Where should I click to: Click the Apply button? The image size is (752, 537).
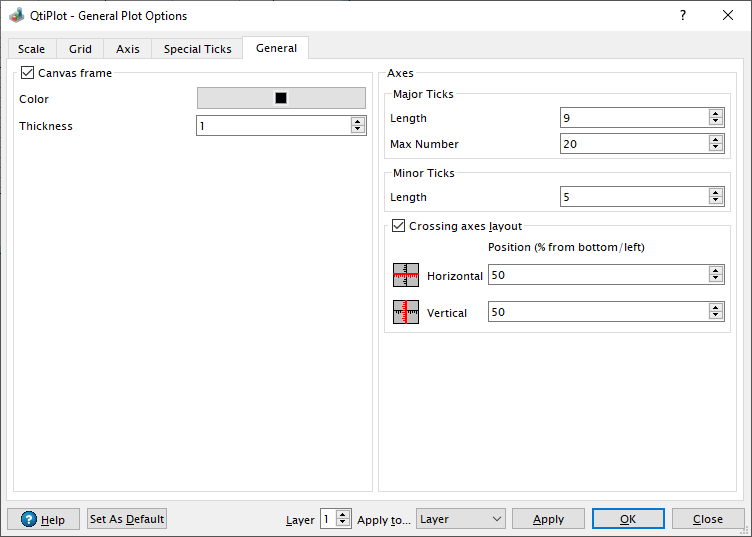[548, 519]
